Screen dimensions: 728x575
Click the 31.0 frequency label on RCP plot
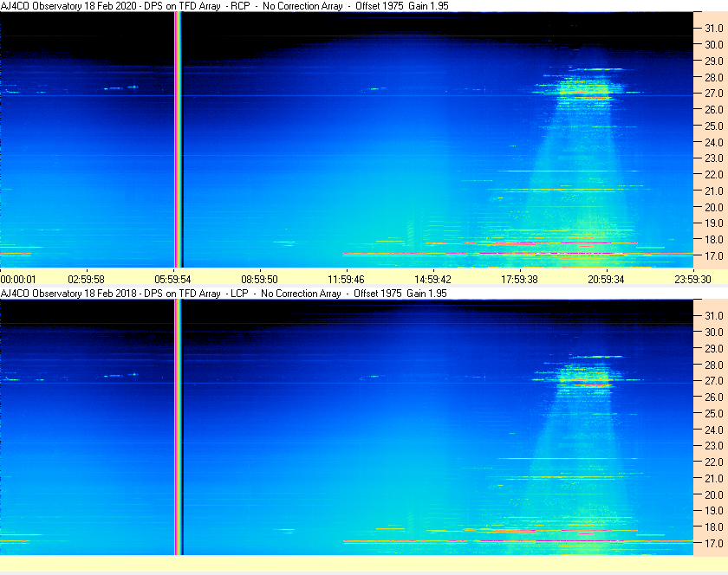(714, 29)
